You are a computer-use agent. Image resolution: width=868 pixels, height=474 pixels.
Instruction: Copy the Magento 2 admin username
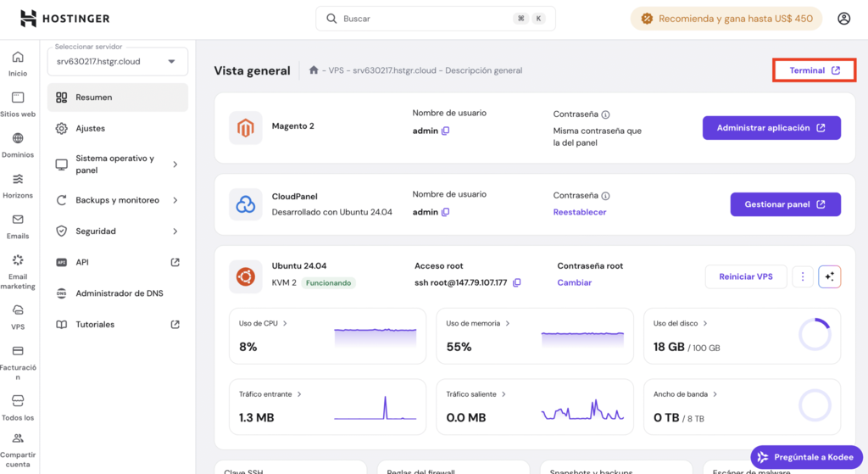tap(446, 131)
